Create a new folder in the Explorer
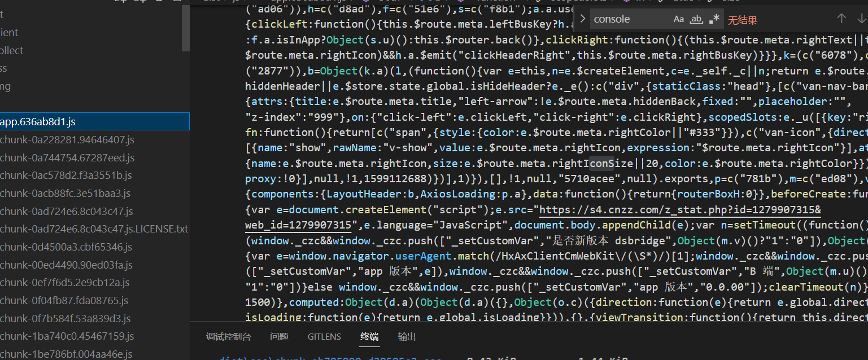 (139, 2)
